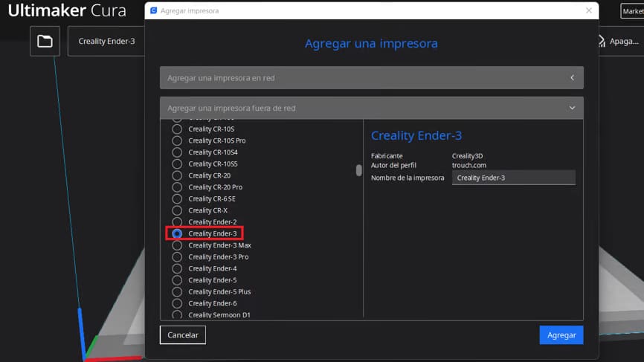Close the Agregar impresora dialog
Viewport: 644px width, 362px height.
pyautogui.click(x=588, y=10)
